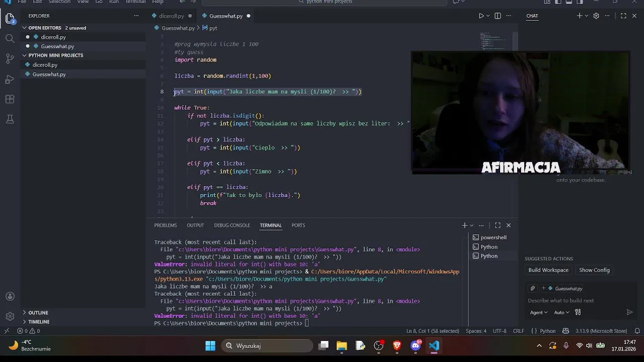
Task: Open the Explorer view in activity bar
Action: pos(10,19)
